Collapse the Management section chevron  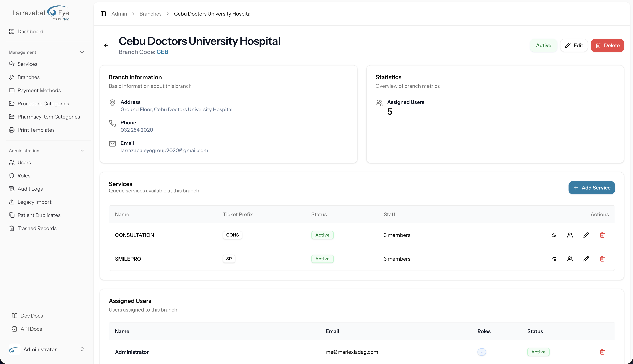82,52
